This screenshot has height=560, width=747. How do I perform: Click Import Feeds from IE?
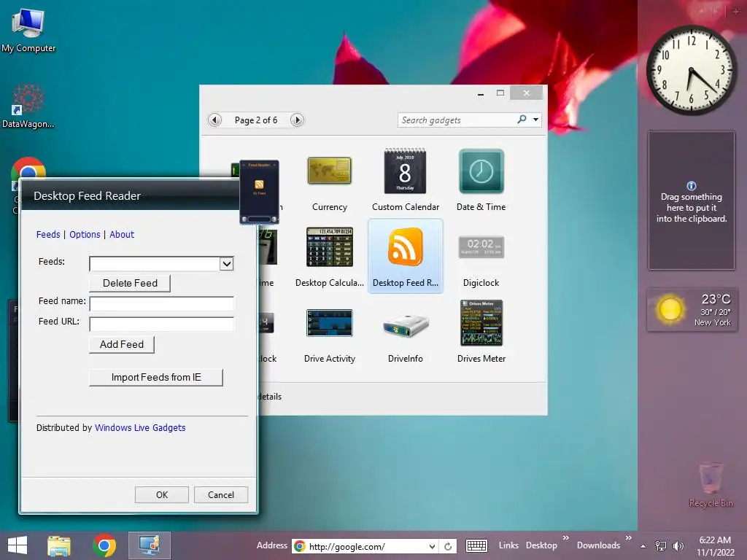pos(156,377)
